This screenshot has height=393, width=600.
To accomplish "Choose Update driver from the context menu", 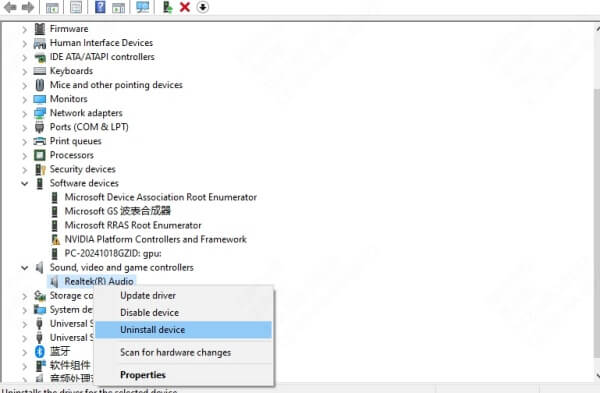I will click(x=184, y=295).
